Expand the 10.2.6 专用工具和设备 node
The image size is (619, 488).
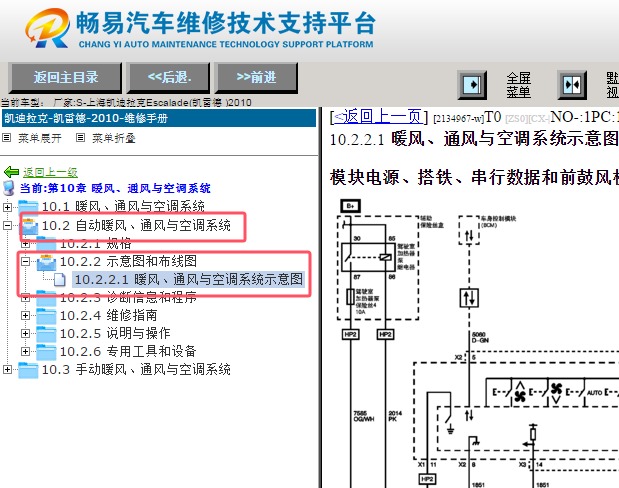[x=25, y=351]
